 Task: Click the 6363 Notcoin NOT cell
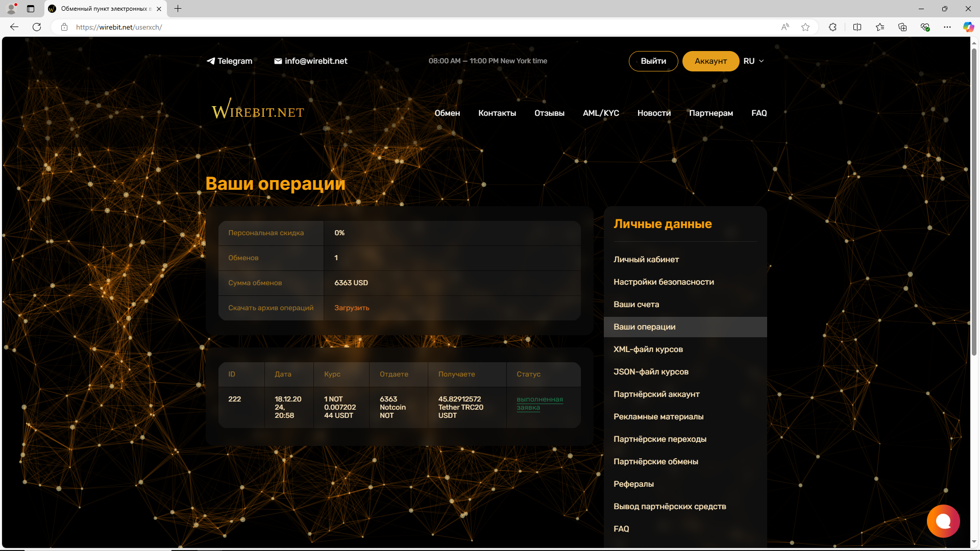pos(399,407)
